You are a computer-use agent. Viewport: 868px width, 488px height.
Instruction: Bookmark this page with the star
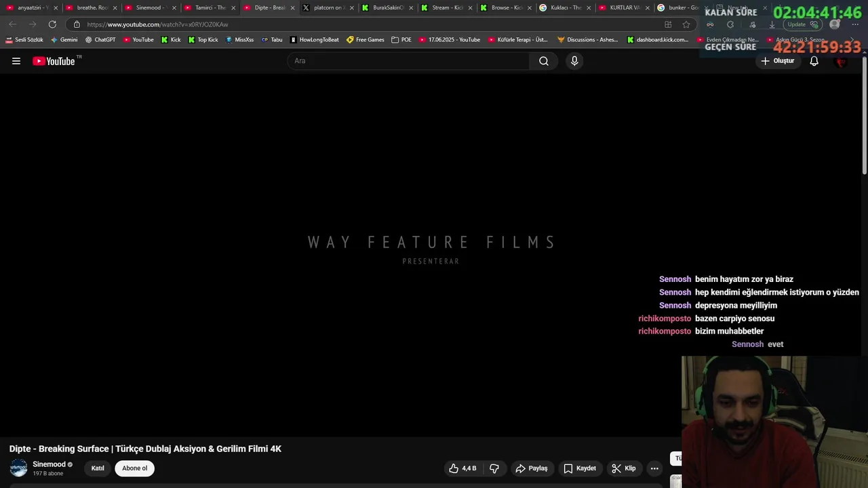coord(686,24)
